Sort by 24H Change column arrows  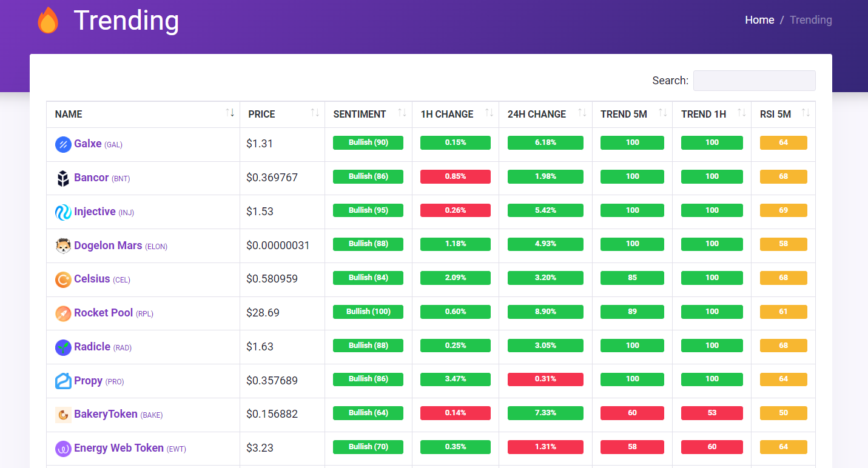[582, 113]
